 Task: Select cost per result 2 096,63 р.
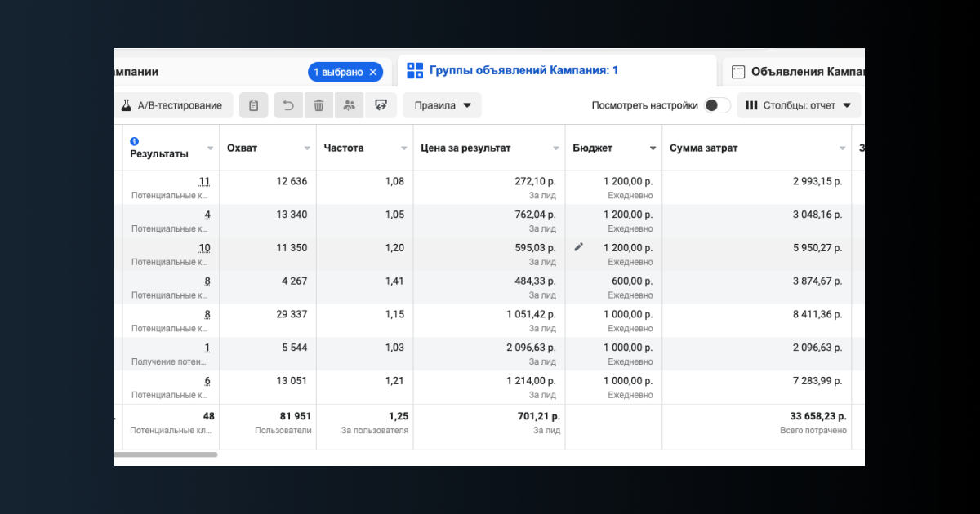[532, 348]
